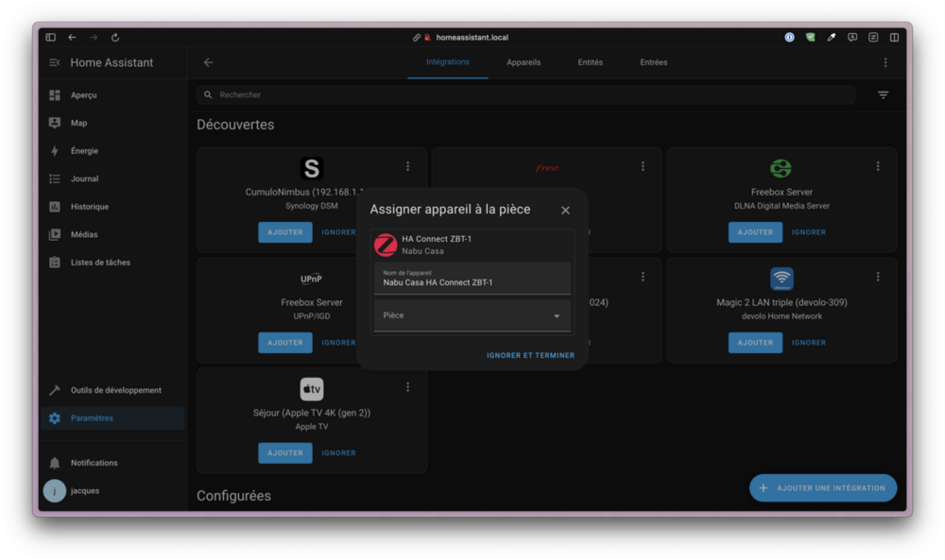Add the Magic 2 LAN triple integration
Viewport: 945px width, 560px height.
[755, 343]
